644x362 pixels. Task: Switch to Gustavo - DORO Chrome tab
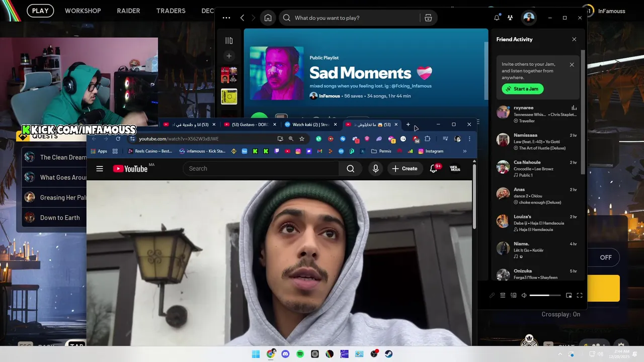click(x=250, y=125)
